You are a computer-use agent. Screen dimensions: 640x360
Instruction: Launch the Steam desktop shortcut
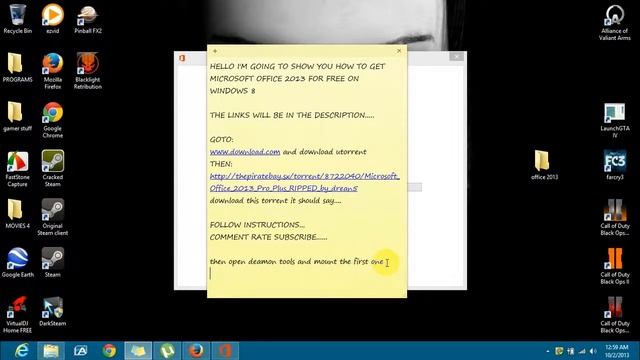click(53, 263)
